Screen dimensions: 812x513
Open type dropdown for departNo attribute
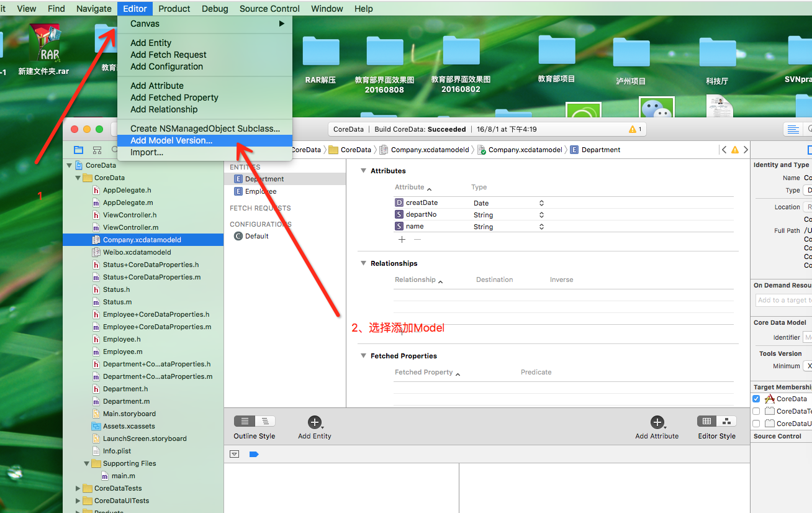point(541,215)
